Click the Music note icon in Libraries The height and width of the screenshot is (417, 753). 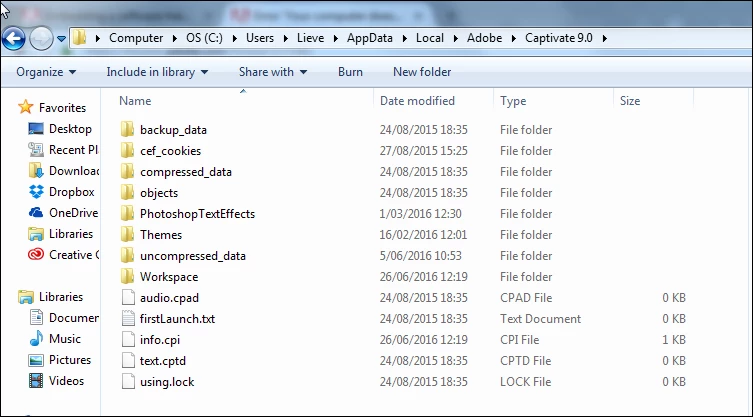tap(36, 339)
